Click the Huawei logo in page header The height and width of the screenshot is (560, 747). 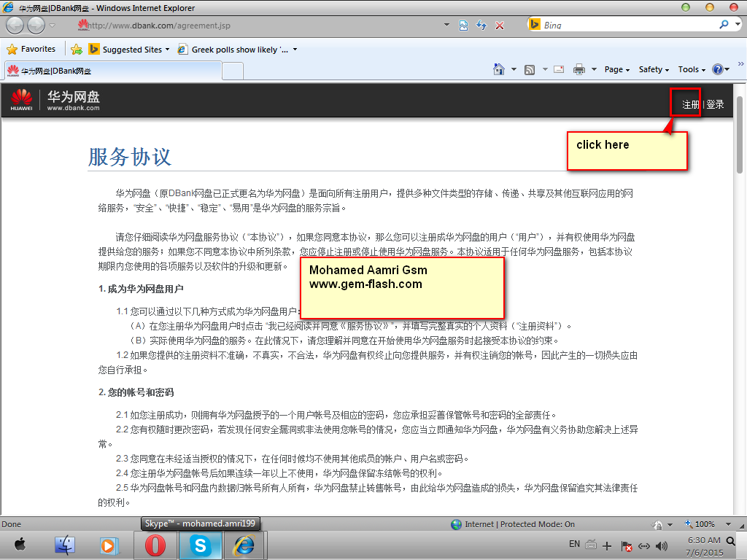coord(21,99)
